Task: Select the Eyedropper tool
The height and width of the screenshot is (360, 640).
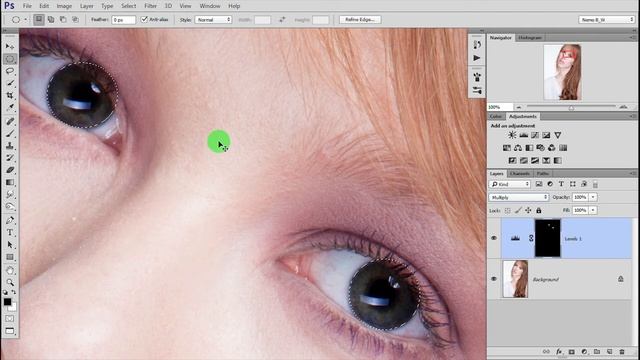Action: click(x=10, y=107)
